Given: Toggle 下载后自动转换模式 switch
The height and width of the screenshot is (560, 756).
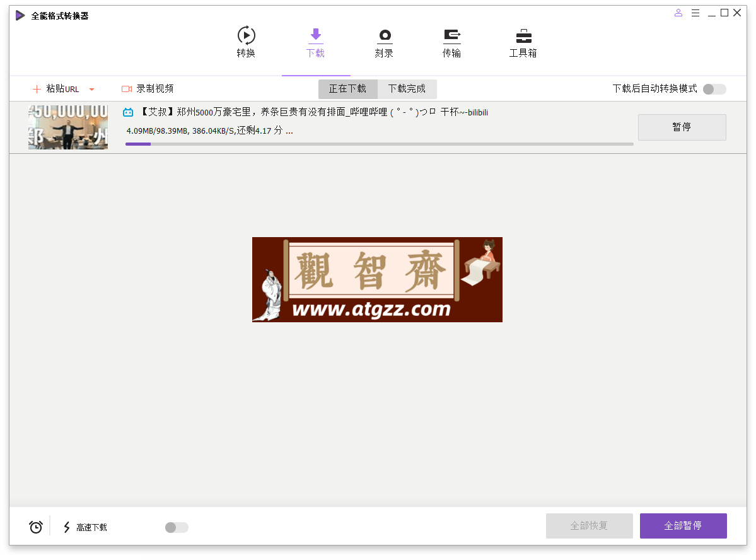Looking at the screenshot, I should [714, 89].
